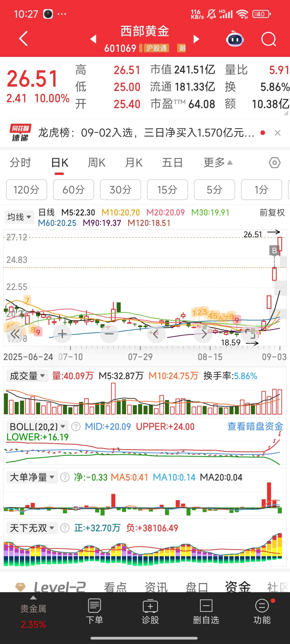Switch to 资讯 tab

coord(156,587)
